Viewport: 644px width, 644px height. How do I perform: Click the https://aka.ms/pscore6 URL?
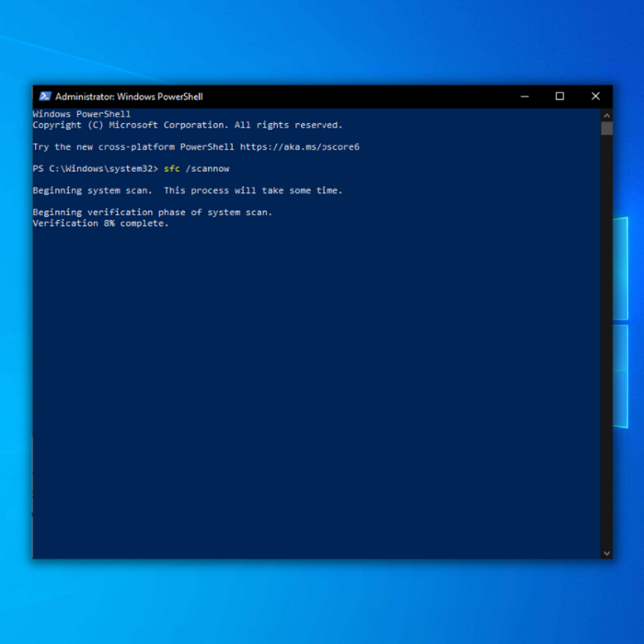click(x=300, y=147)
